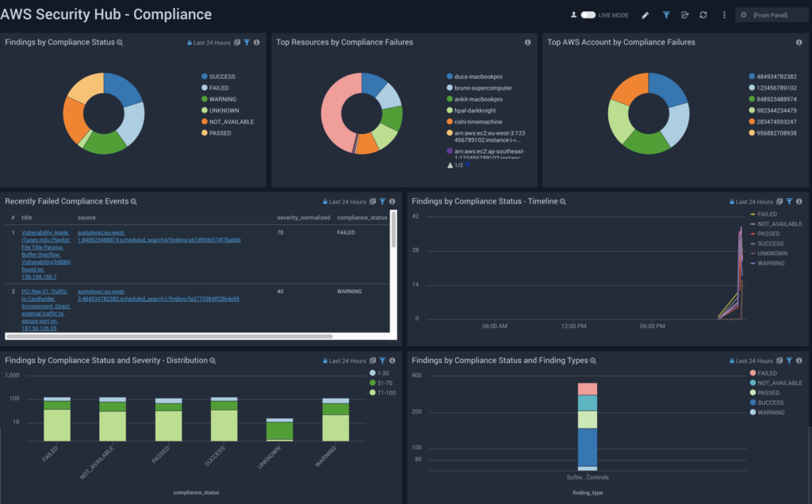Open magnifier icon beside Finding Types panel title
This screenshot has width=812, height=504.
click(593, 361)
